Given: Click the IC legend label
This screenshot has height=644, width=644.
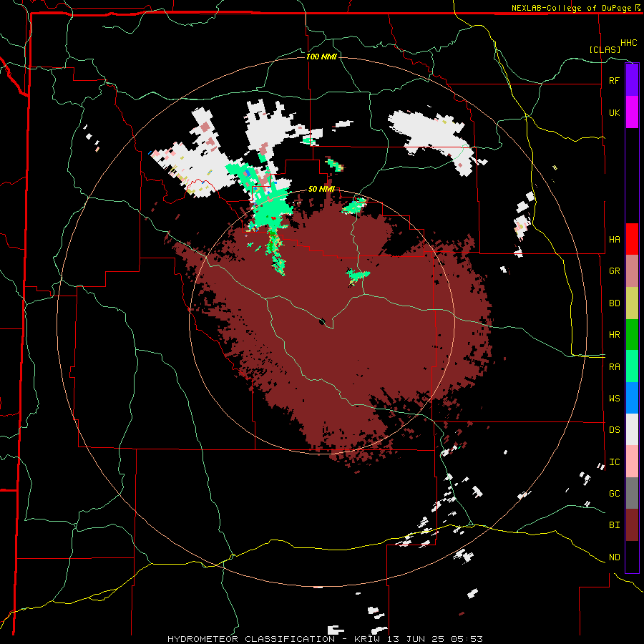Looking at the screenshot, I should 614,462.
